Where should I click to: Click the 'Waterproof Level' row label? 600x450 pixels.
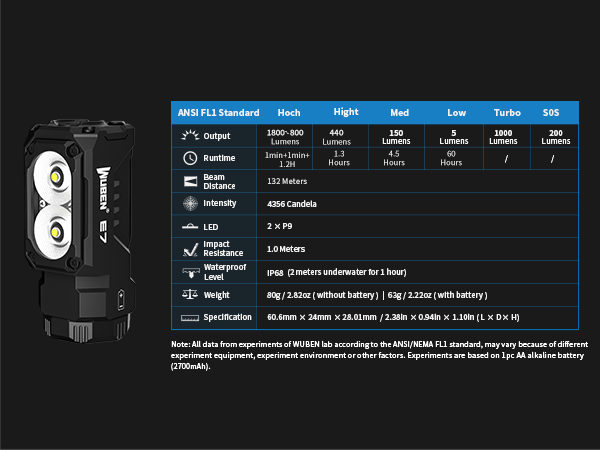(225, 272)
